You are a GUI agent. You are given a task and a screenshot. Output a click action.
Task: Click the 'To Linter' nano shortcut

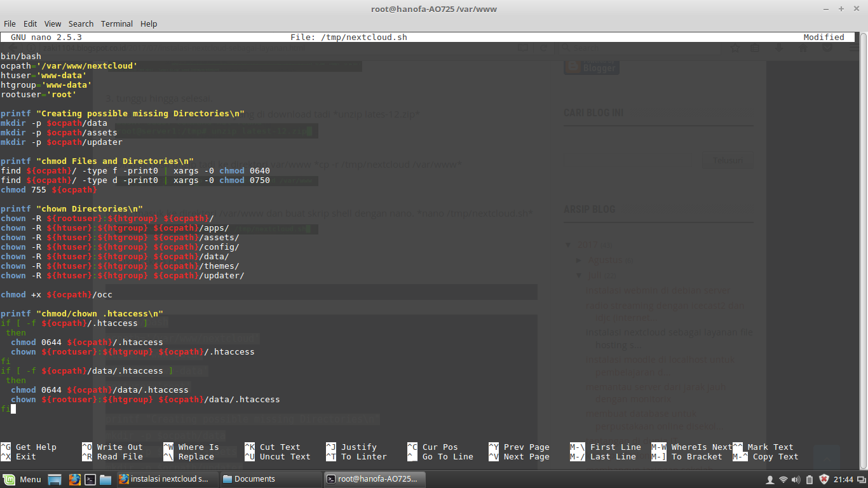coord(356,456)
